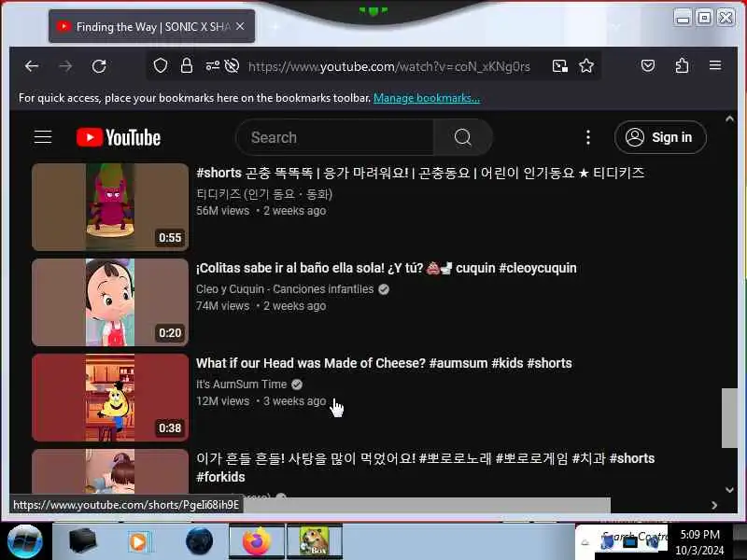Open YouTube settings three-dot menu

click(588, 137)
